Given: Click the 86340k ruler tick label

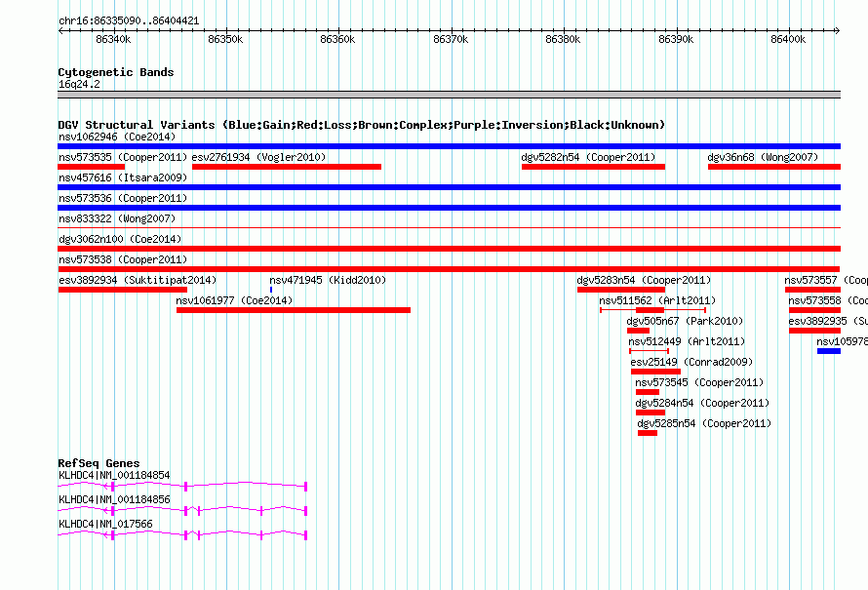Looking at the screenshot, I should pyautogui.click(x=113, y=39).
